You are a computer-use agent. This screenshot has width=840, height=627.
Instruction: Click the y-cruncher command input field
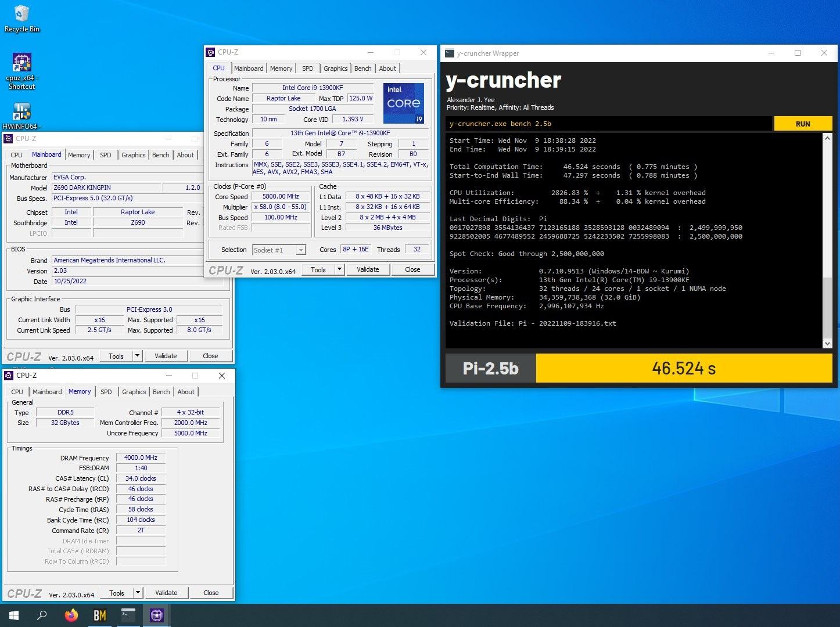(x=609, y=124)
